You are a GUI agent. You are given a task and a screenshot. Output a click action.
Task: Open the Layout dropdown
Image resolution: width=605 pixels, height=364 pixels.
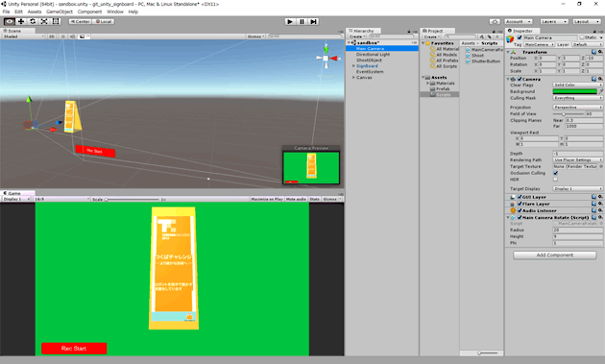coord(586,22)
